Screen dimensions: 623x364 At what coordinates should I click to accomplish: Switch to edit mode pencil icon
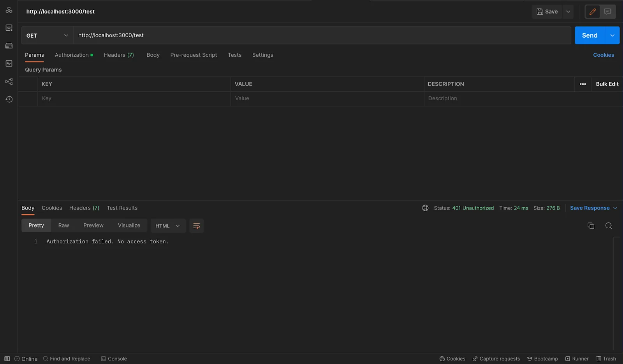pos(593,12)
